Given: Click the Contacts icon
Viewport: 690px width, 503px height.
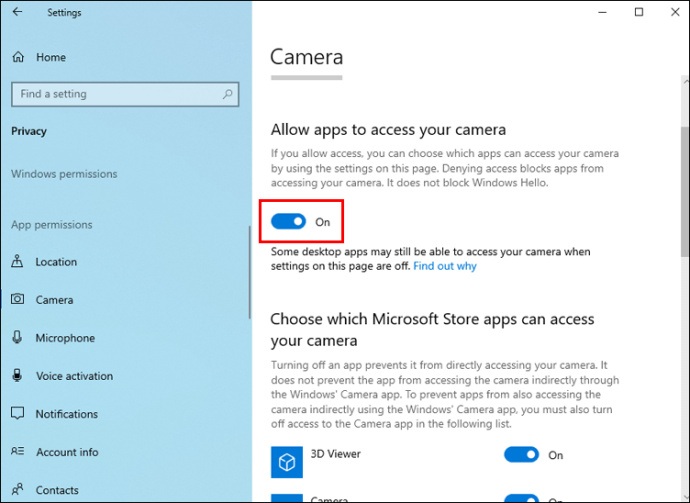Looking at the screenshot, I should pyautogui.click(x=17, y=489).
